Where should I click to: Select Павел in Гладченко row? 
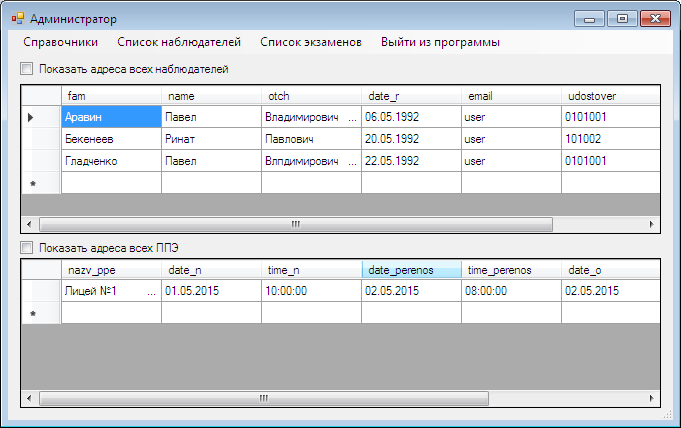[211, 161]
